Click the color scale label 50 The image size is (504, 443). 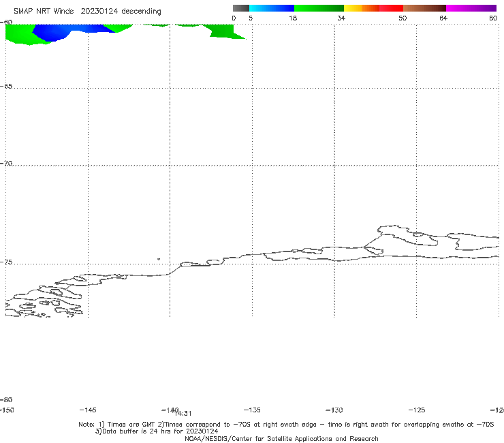[x=403, y=18]
